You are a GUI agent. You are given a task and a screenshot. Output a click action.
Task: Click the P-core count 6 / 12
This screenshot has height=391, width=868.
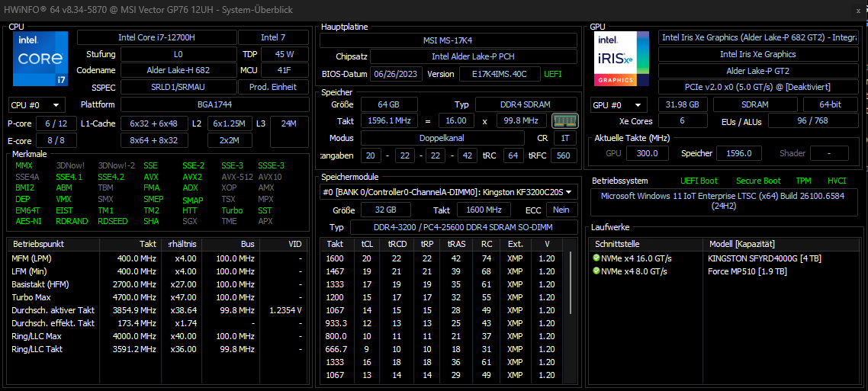point(56,123)
